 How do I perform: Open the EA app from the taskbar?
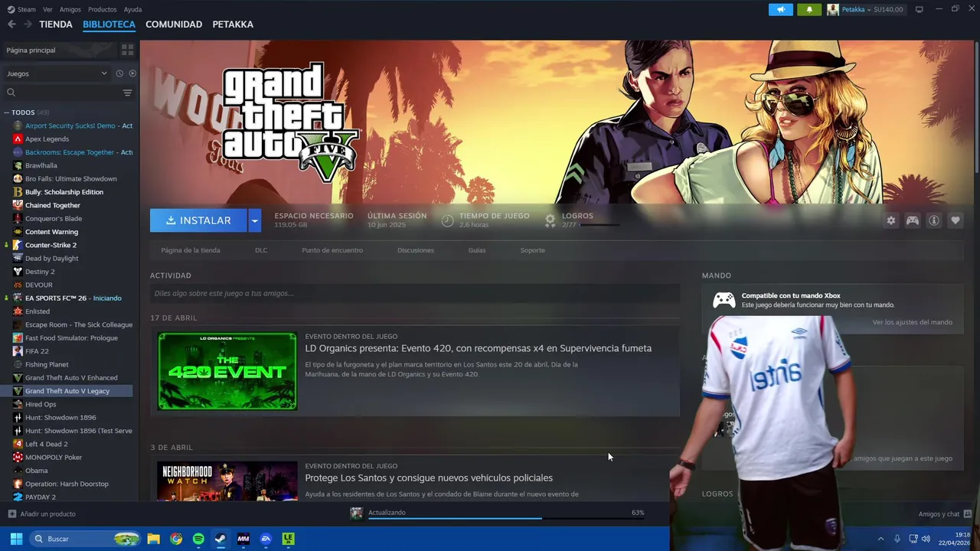tap(266, 539)
